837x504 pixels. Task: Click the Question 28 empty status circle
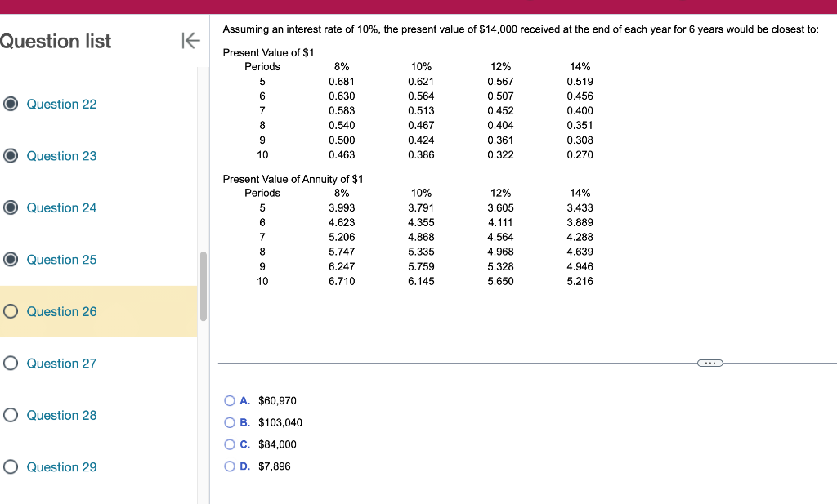[x=11, y=415]
